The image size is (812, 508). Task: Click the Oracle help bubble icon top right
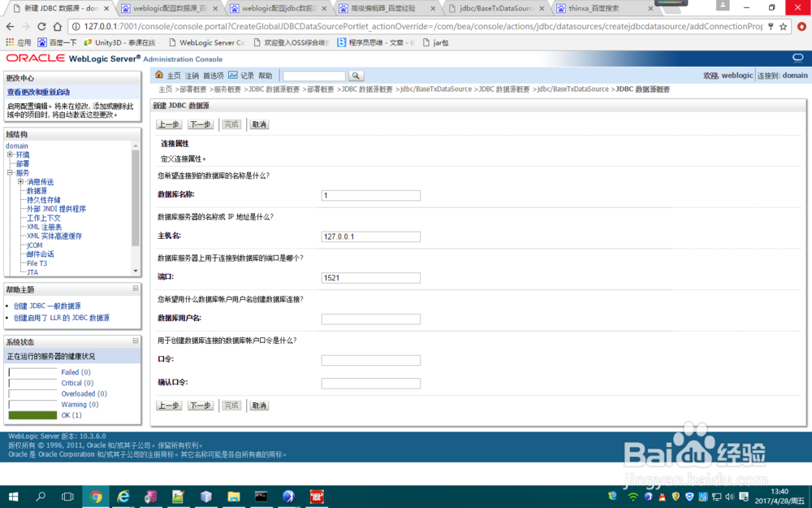(x=797, y=58)
